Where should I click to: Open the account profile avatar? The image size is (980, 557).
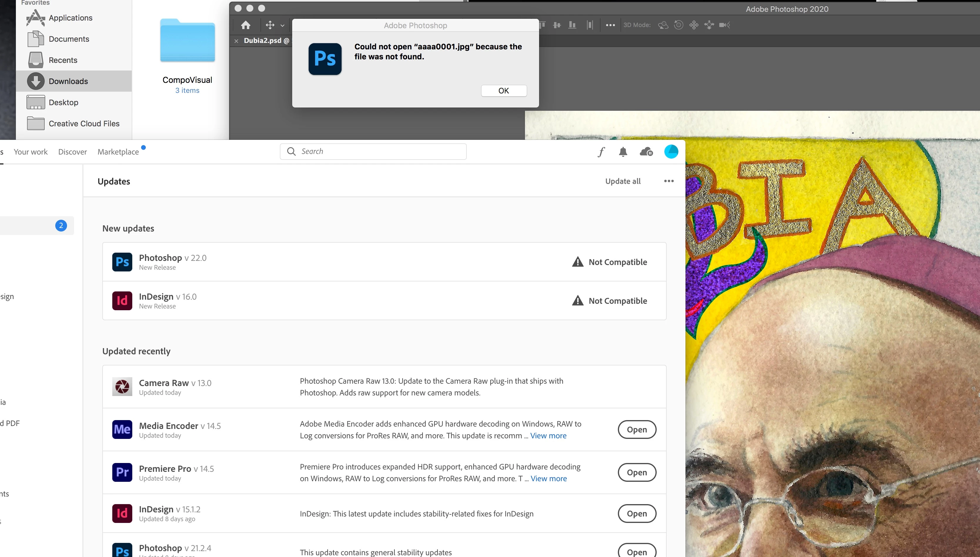pos(671,152)
